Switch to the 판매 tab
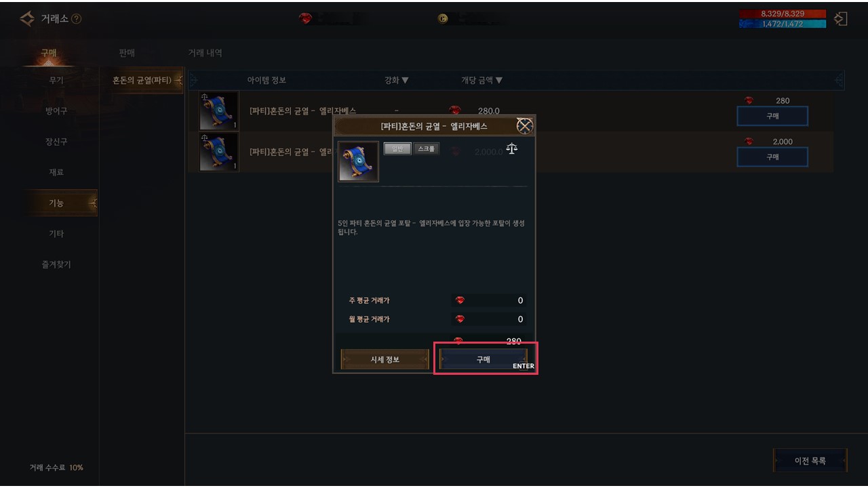Image resolution: width=868 pixels, height=488 pixels. pyautogui.click(x=127, y=53)
